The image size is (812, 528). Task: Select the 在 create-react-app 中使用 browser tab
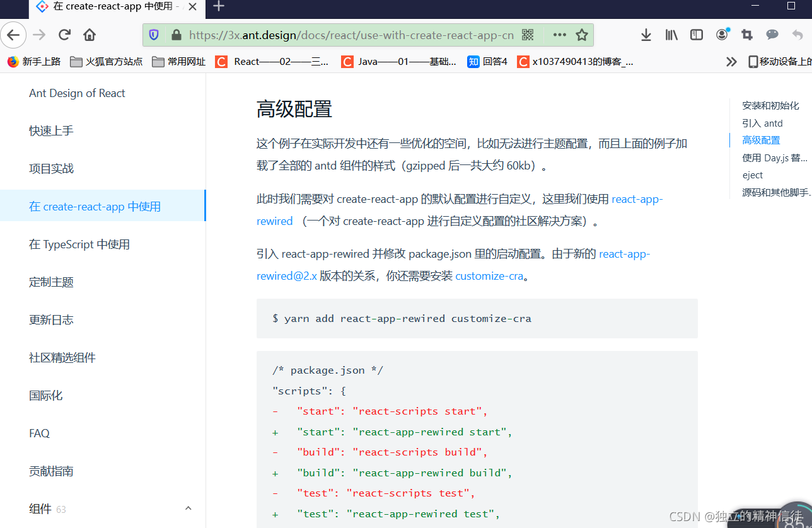click(117, 6)
